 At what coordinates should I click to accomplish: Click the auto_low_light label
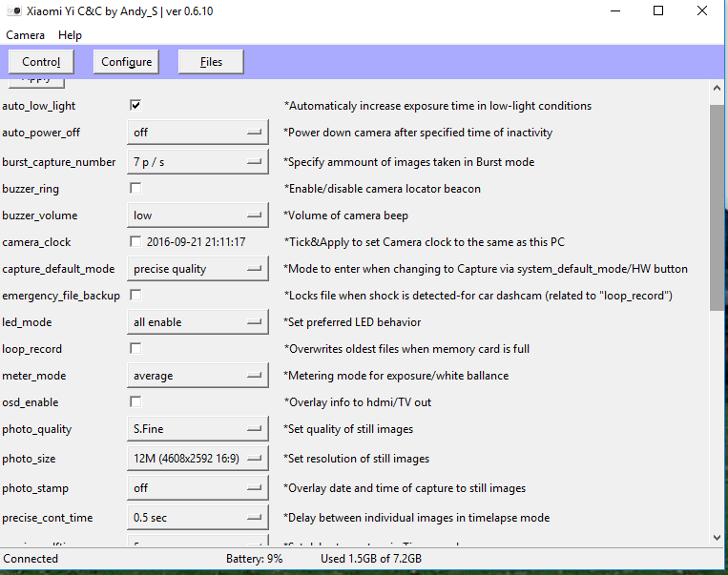(x=38, y=106)
